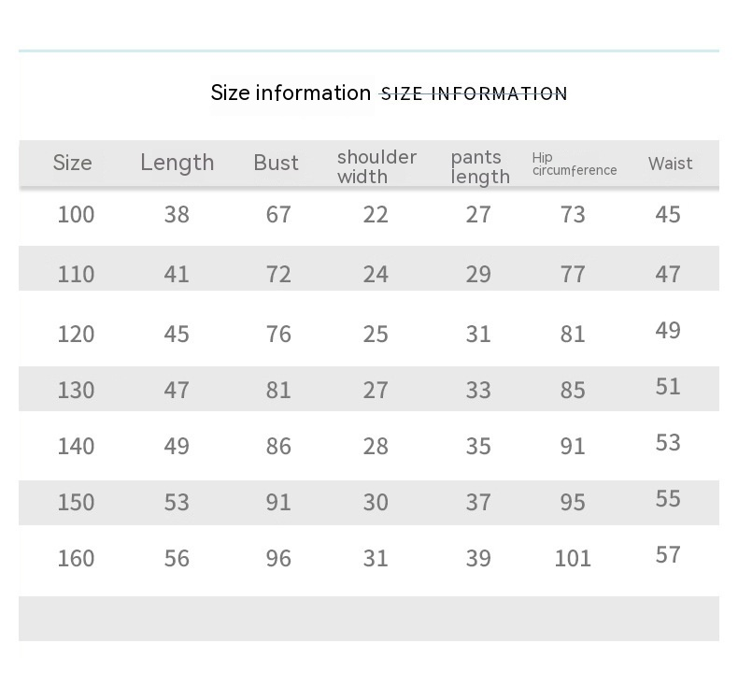Image resolution: width=738 pixels, height=700 pixels.
Task: Click the Waist value 57 for size 160
Action: click(x=668, y=554)
